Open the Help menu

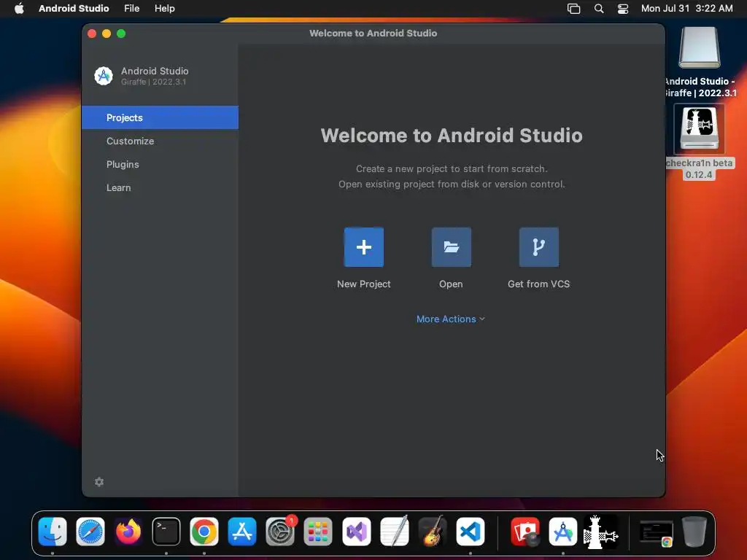pos(164,9)
